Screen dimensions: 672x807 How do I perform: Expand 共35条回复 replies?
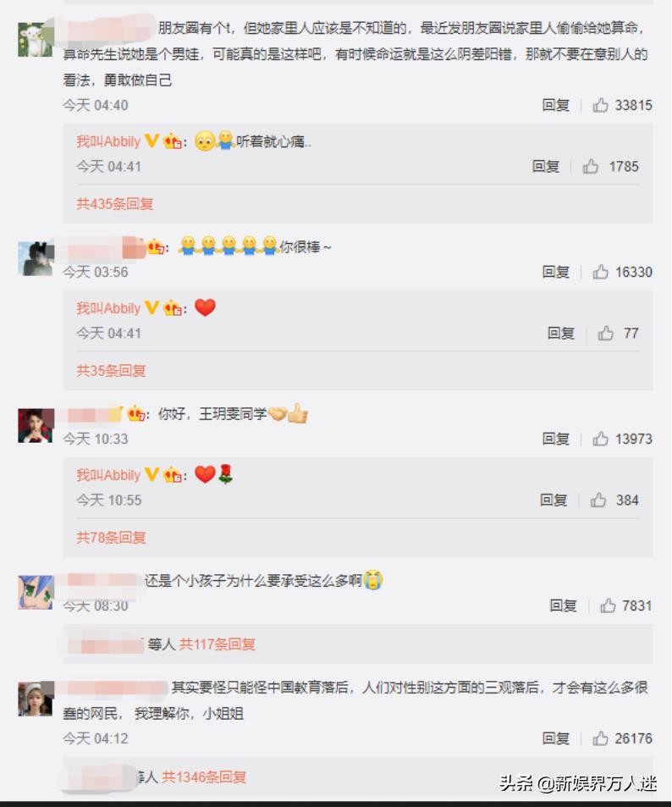(111, 371)
